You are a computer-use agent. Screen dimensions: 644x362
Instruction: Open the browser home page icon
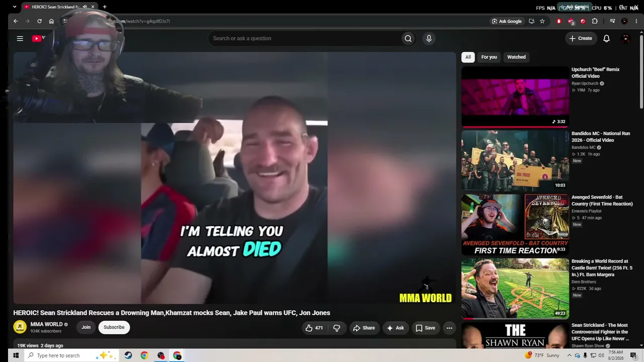coord(51,21)
